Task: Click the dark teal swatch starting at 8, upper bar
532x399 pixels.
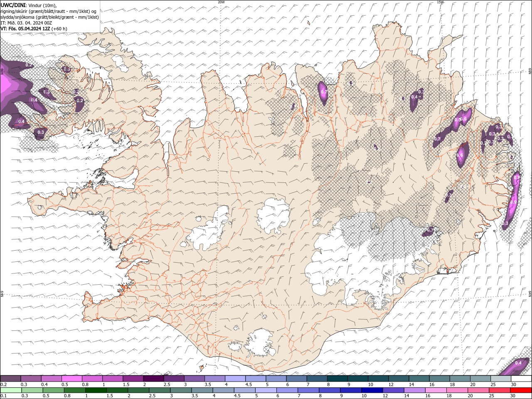Action: tap(337, 379)
